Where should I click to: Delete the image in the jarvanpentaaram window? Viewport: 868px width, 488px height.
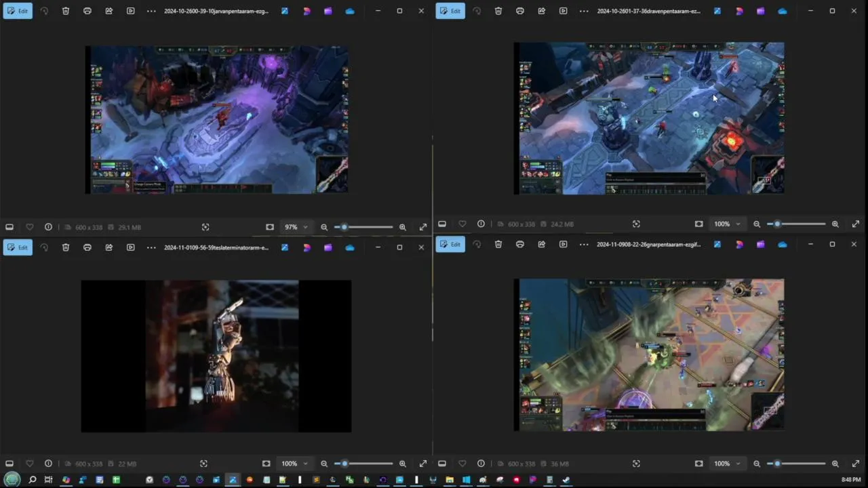(66, 11)
